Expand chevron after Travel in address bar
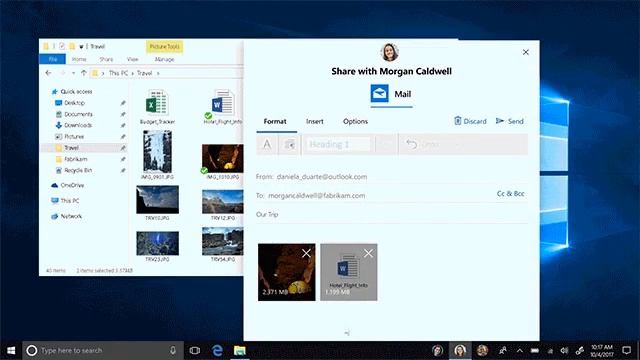Viewport: 640px width, 360px height. [158, 73]
